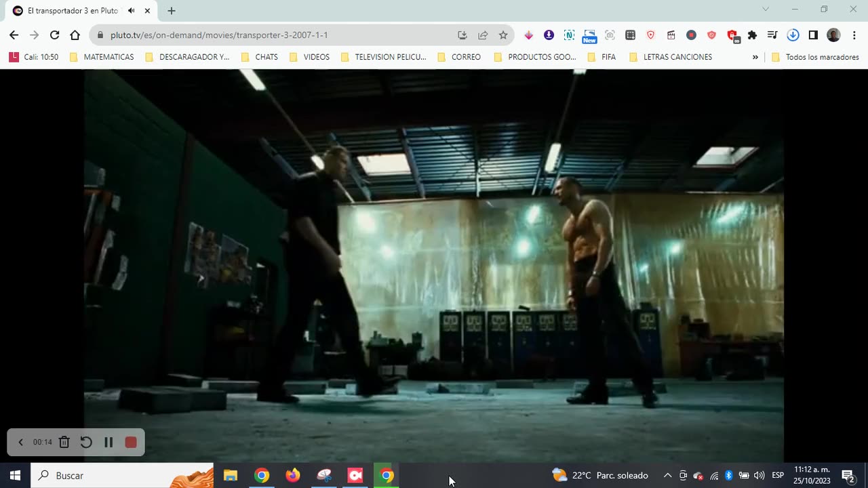Pause the screen recording

[x=108, y=443]
